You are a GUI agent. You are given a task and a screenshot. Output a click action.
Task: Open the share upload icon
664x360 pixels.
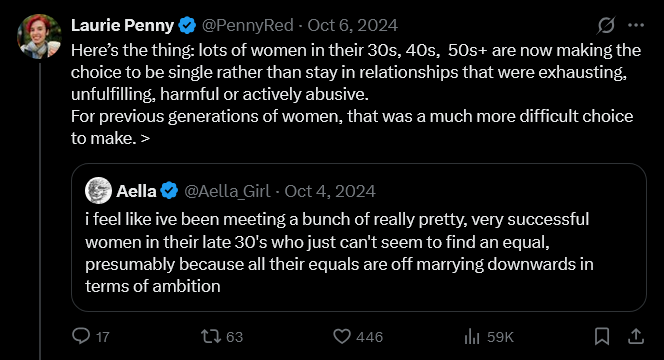tap(636, 337)
